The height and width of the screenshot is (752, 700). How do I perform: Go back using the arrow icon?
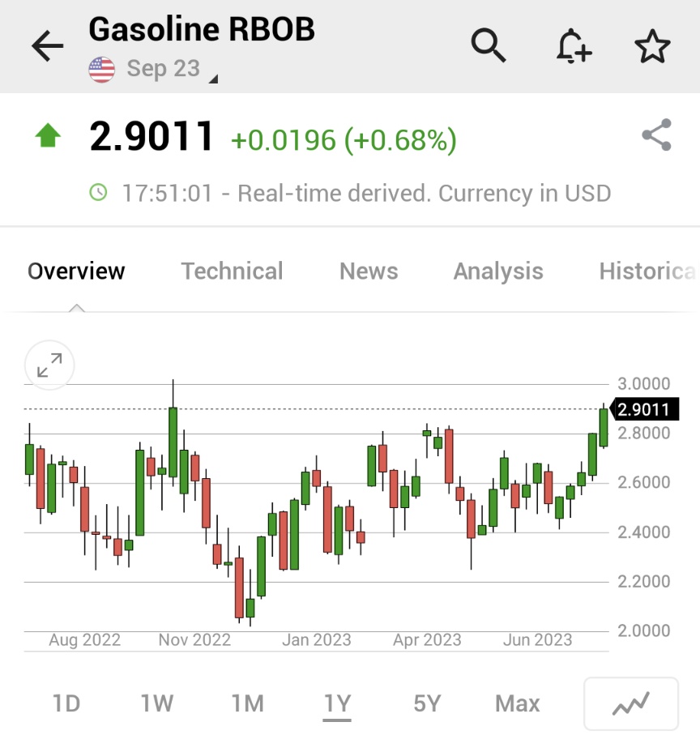(46, 46)
